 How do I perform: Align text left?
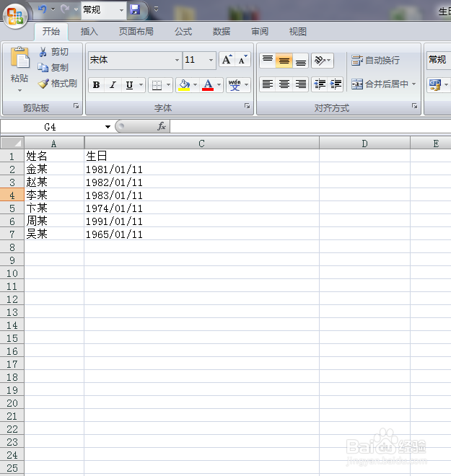(x=268, y=84)
